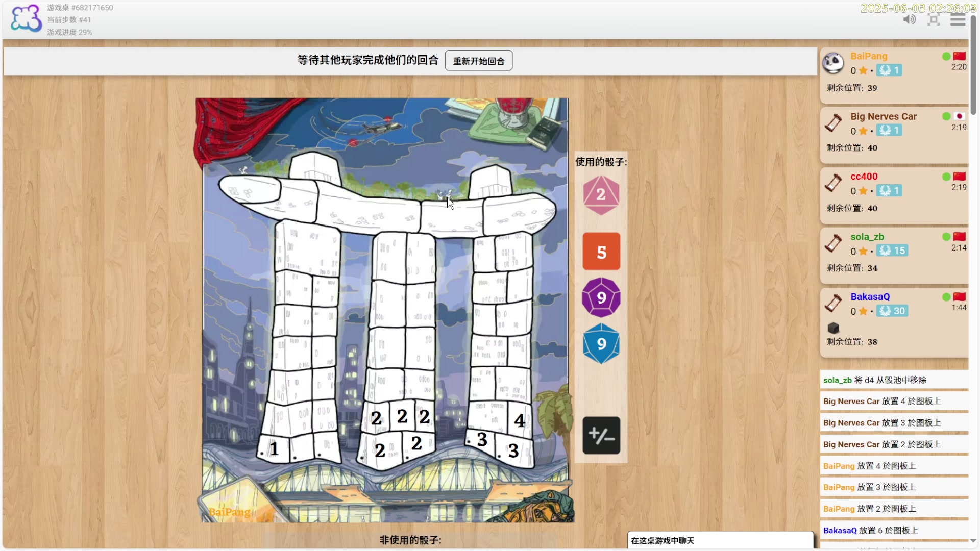Toggle fullscreen mode icon
The image size is (980, 551).
click(x=934, y=19)
